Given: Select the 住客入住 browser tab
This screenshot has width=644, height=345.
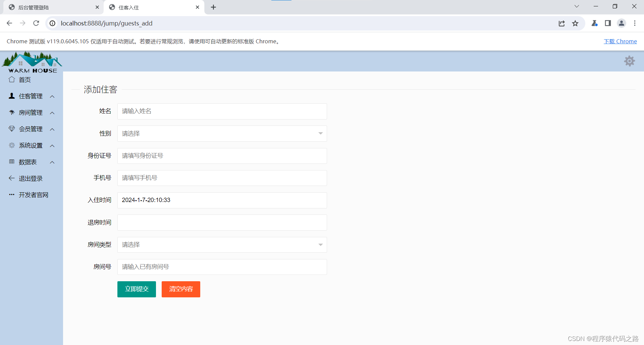Looking at the screenshot, I should coord(154,7).
